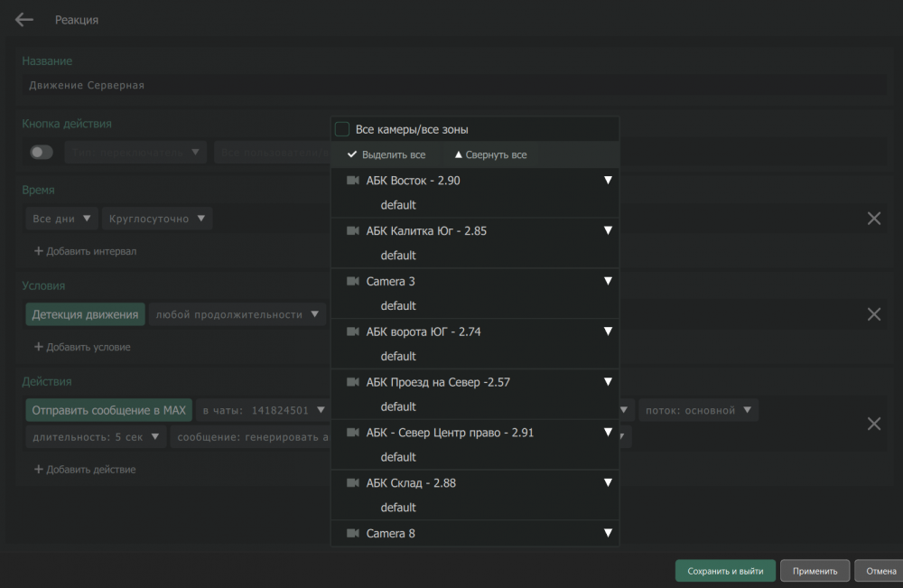The width and height of the screenshot is (903, 588).
Task: Open the сообщение: генерировать dropdown
Action: click(250, 437)
